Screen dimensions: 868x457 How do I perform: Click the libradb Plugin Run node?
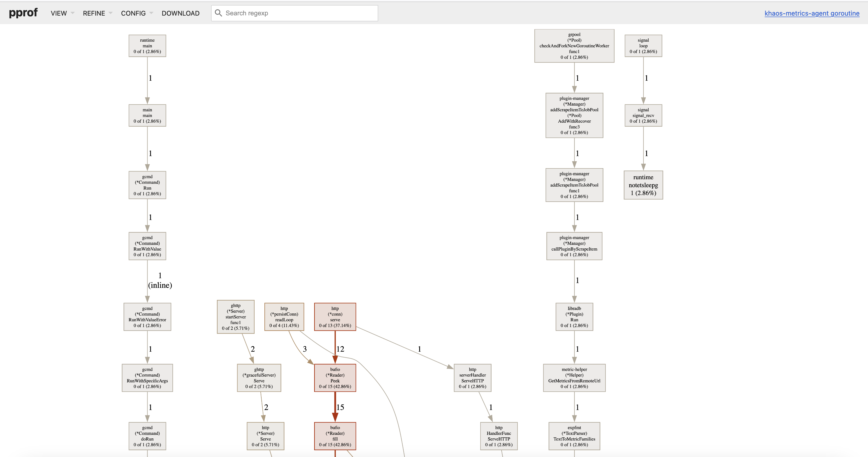click(x=574, y=317)
